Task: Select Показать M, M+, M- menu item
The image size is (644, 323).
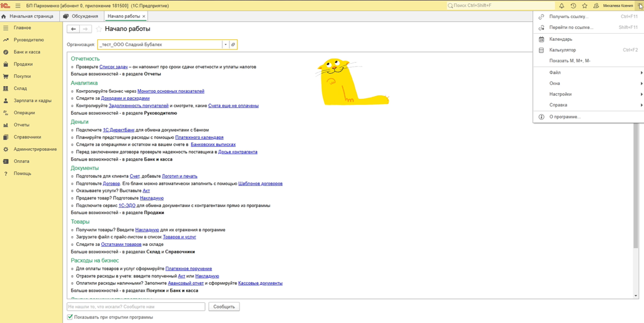Action: pyautogui.click(x=588, y=60)
